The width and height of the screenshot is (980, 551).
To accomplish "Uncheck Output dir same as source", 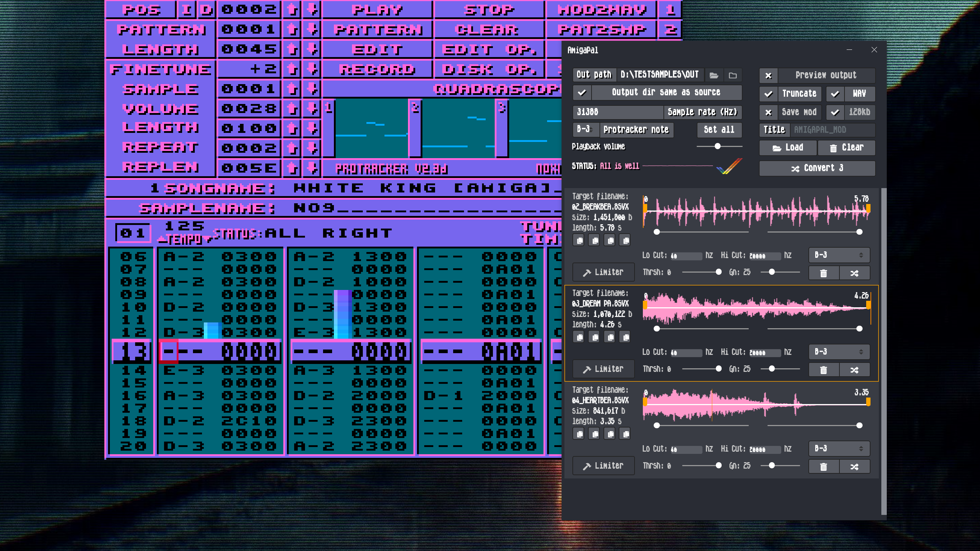I will [582, 92].
